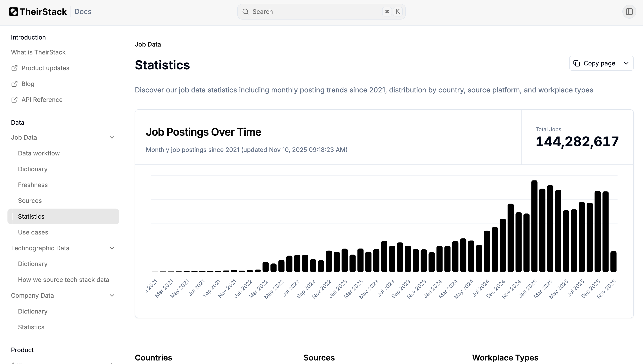Expand the Technographic Data section
The image size is (643, 364).
112,248
